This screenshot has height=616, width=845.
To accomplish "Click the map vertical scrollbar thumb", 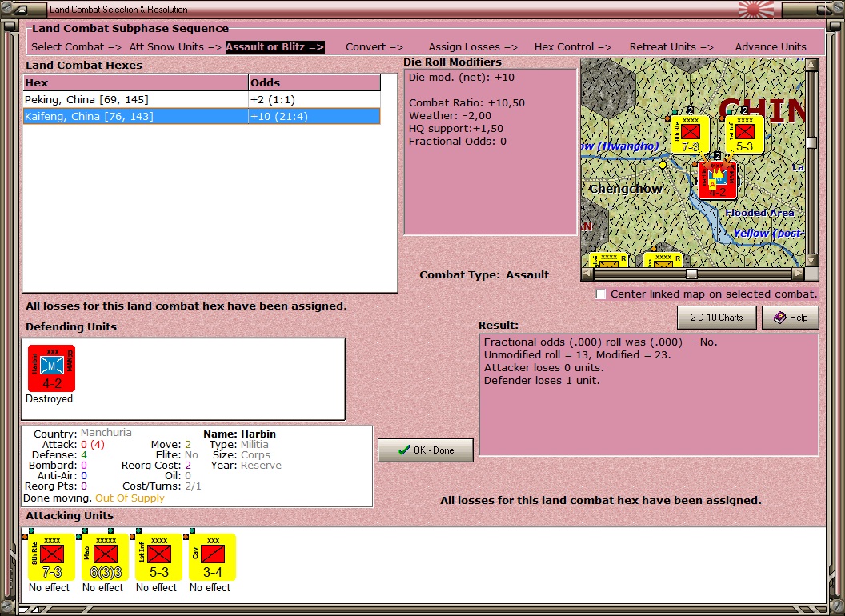I will pyautogui.click(x=811, y=142).
